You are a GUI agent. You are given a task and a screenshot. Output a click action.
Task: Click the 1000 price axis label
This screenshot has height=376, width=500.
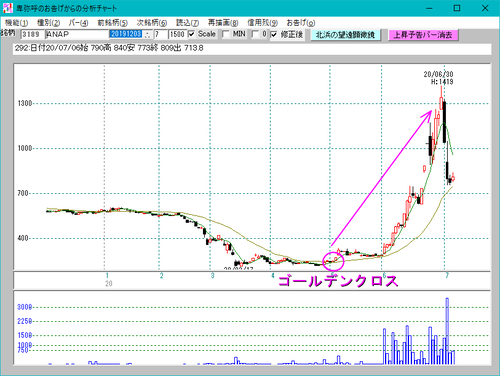point(25,148)
